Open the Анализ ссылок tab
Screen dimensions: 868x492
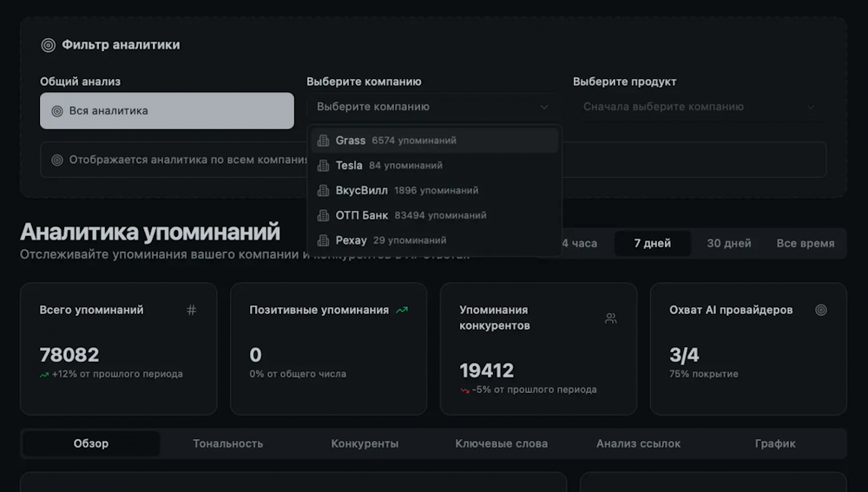[638, 443]
